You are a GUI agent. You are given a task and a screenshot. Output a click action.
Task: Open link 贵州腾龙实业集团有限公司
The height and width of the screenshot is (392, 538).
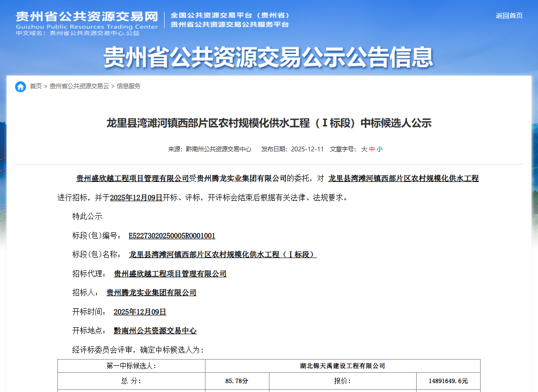[151, 292]
